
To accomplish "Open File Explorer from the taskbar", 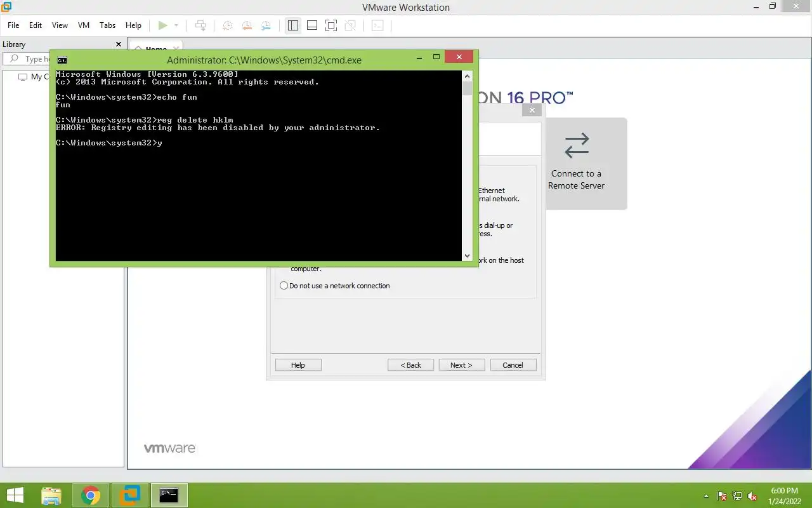I will [x=51, y=495].
